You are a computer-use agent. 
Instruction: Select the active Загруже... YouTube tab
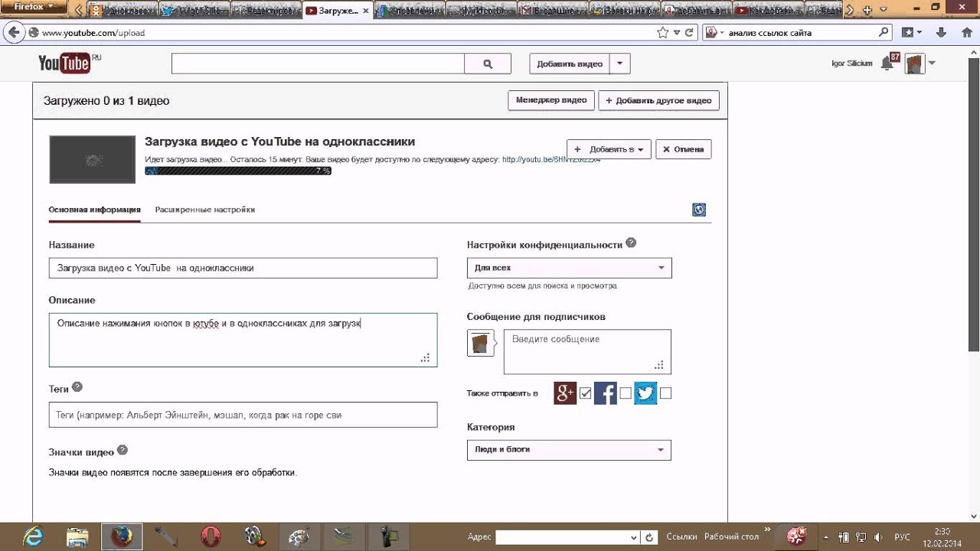[x=337, y=11]
